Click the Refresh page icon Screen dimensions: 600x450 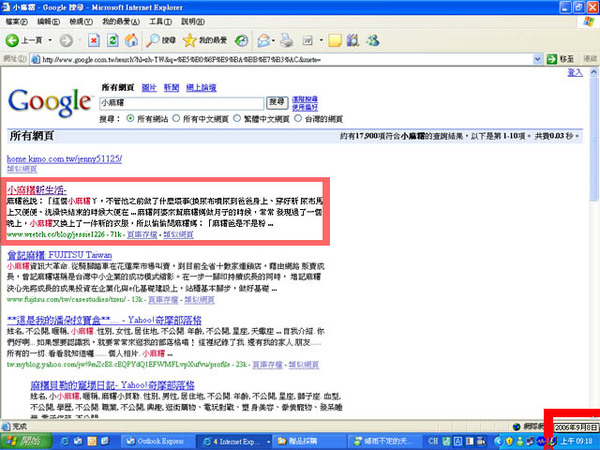click(112, 40)
